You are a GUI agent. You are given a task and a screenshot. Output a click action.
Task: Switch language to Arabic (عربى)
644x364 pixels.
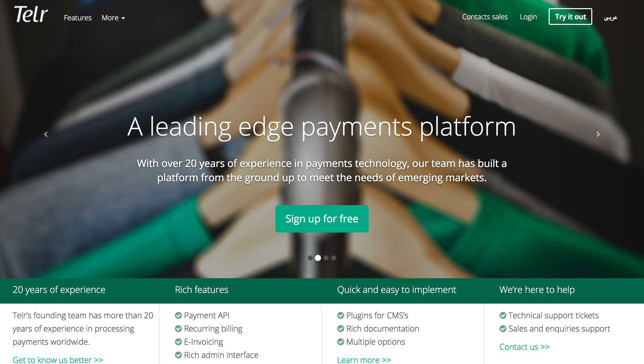tap(611, 17)
